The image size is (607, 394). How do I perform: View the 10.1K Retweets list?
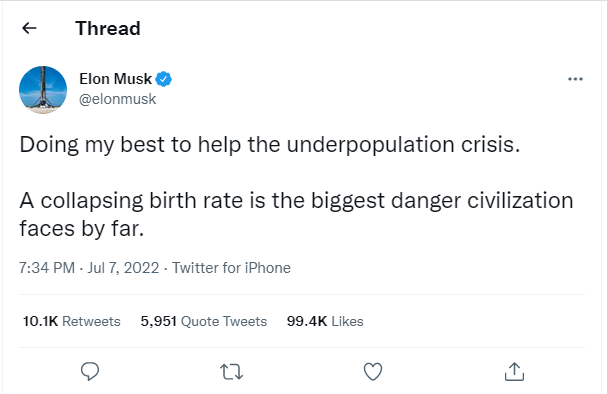point(72,321)
